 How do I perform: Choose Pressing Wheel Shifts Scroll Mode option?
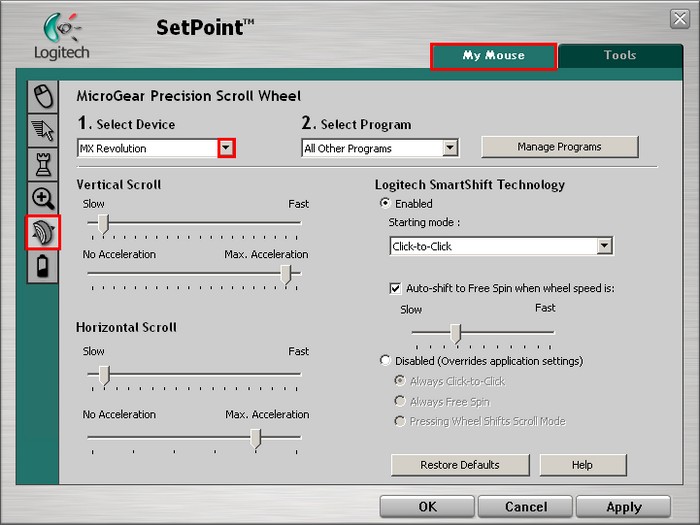pos(400,421)
